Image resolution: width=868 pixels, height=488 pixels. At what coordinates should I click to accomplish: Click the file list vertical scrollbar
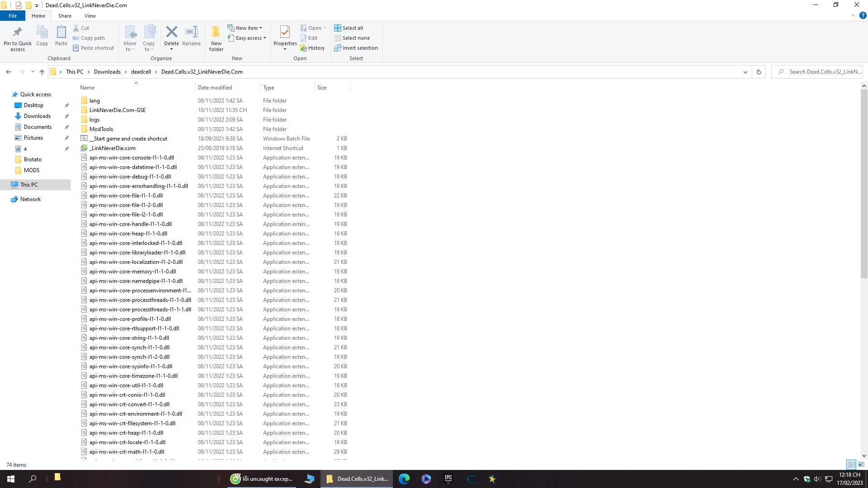click(x=864, y=183)
